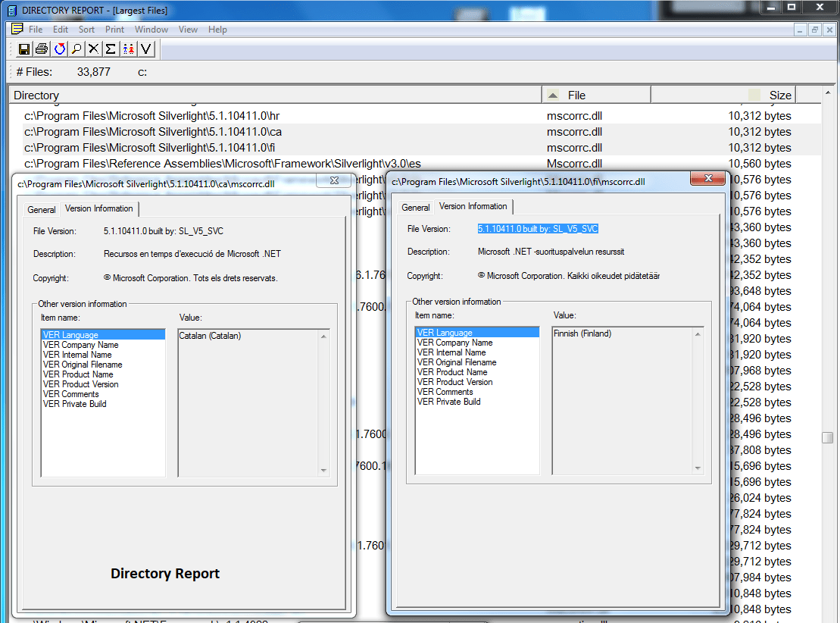Click the Save floppy disk toolbar icon
Viewport: 840px width, 623px height.
pyautogui.click(x=24, y=49)
